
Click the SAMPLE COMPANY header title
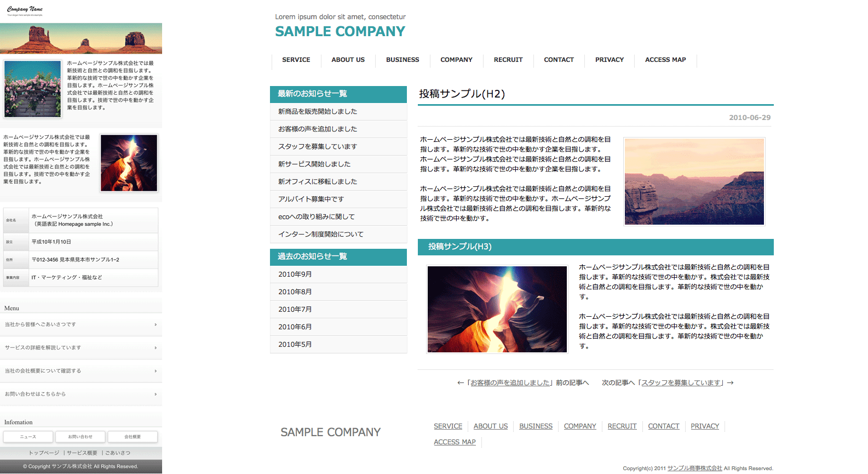point(340,32)
